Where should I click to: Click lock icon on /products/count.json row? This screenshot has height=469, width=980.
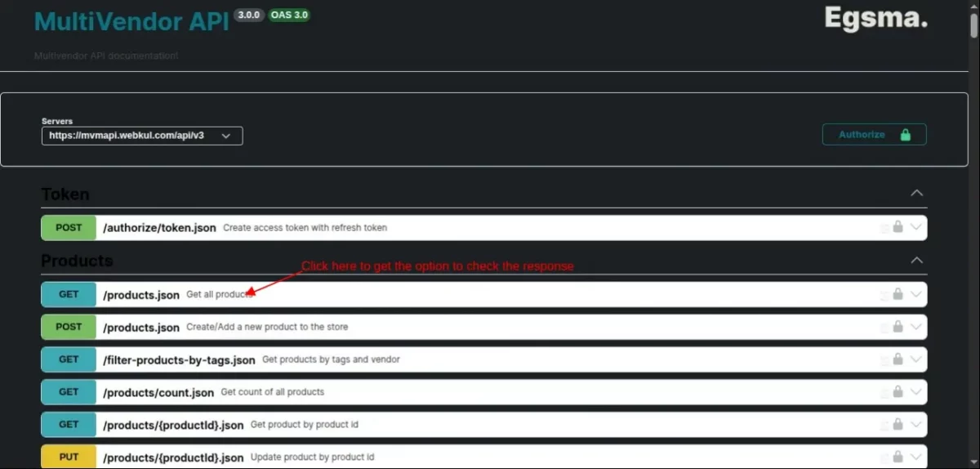click(898, 392)
